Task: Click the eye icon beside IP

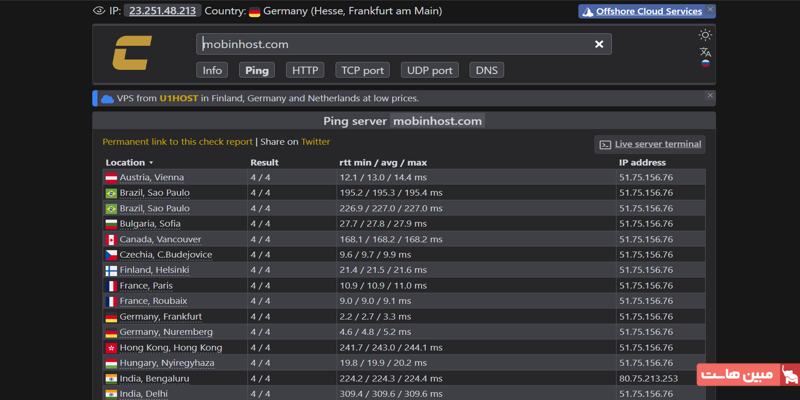Action: point(98,11)
